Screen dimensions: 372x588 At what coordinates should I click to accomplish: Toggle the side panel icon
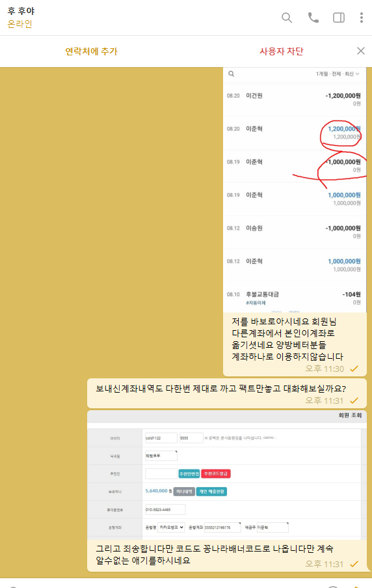[339, 18]
